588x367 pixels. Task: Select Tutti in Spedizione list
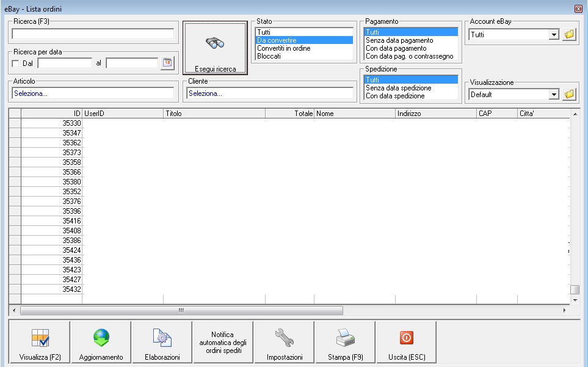[411, 80]
